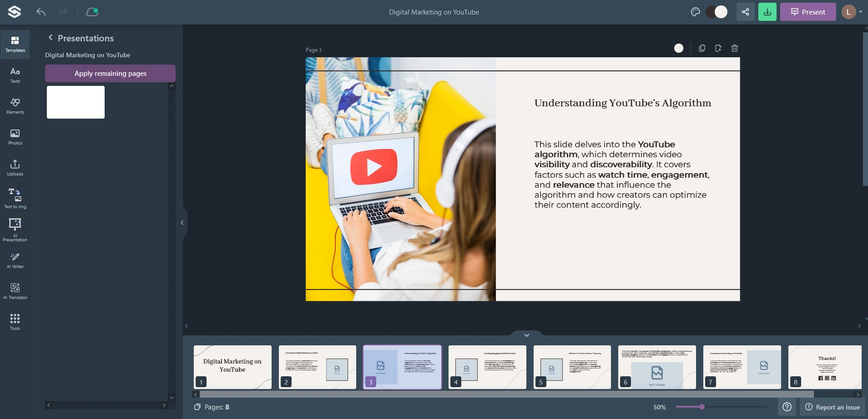Image resolution: width=868 pixels, height=419 pixels.
Task: Select page 1 thumbnail Digital Marketing on YouTube
Action: pos(232,367)
